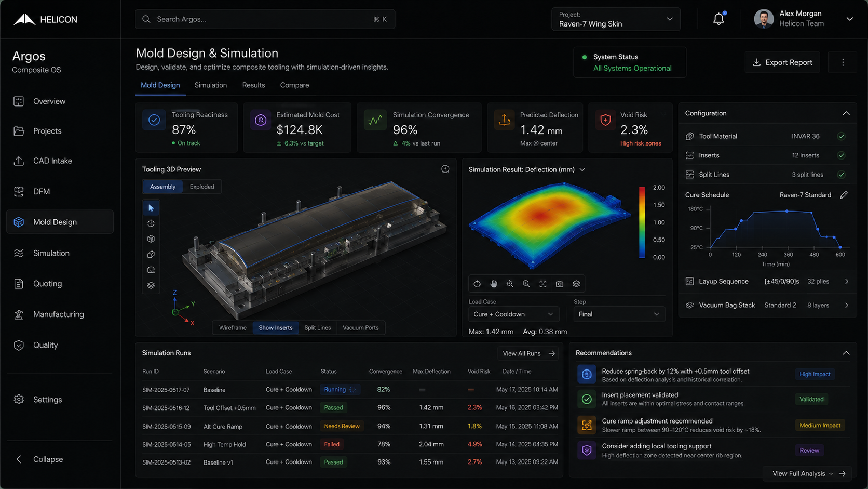The height and width of the screenshot is (489, 868).
Task: Open layers icon under deflection plot
Action: [x=576, y=284]
